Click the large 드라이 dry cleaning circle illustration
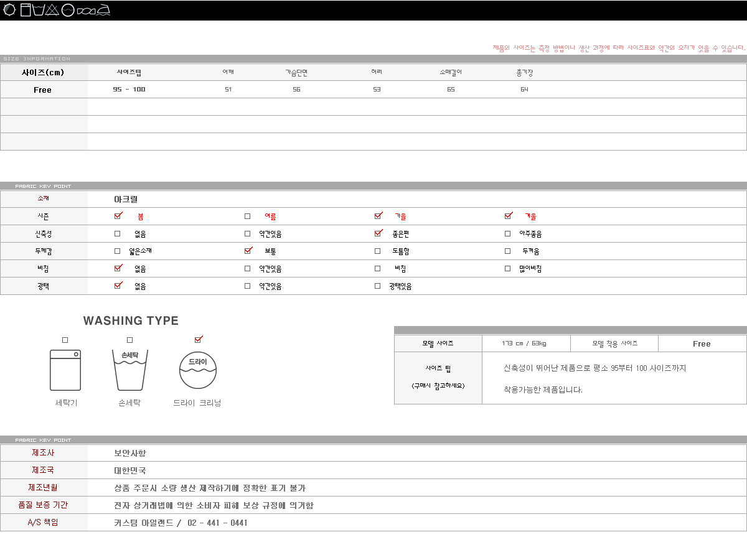Viewport: 747px width, 560px height. pos(197,370)
